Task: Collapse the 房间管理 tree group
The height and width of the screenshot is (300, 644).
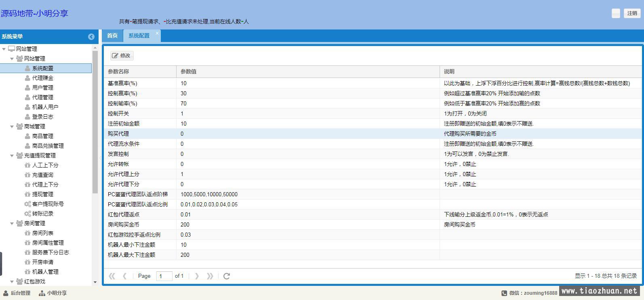Action: (12, 223)
